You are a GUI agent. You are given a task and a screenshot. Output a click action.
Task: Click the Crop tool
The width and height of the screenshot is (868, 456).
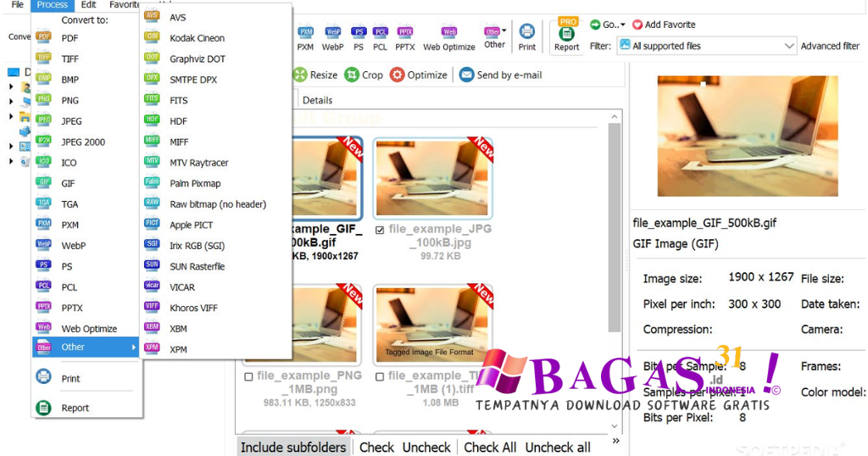coord(364,75)
